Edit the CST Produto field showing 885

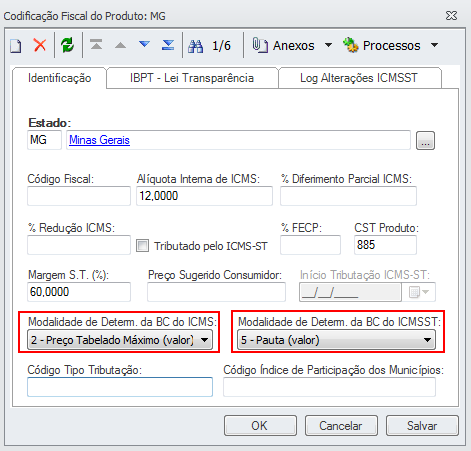click(x=385, y=245)
